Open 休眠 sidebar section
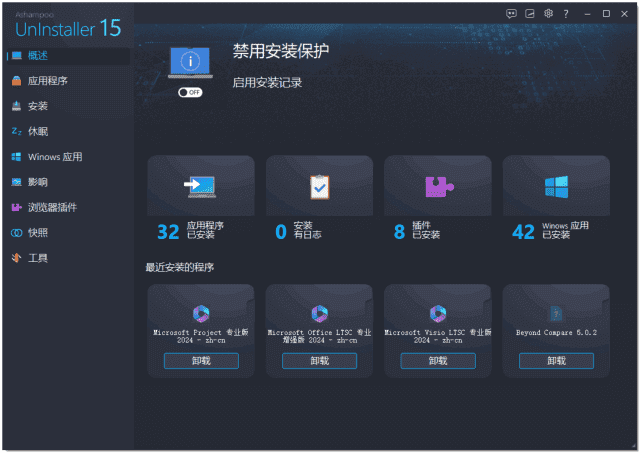Viewport: 640px width, 453px height. pos(38,131)
